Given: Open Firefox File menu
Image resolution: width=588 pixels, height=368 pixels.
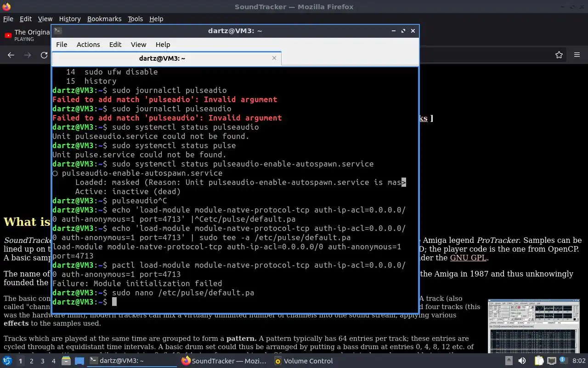Looking at the screenshot, I should pyautogui.click(x=8, y=19).
